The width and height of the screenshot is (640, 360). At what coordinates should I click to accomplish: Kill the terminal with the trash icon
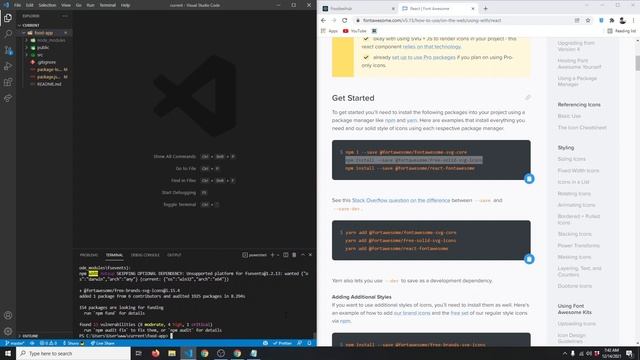[x=294, y=255]
